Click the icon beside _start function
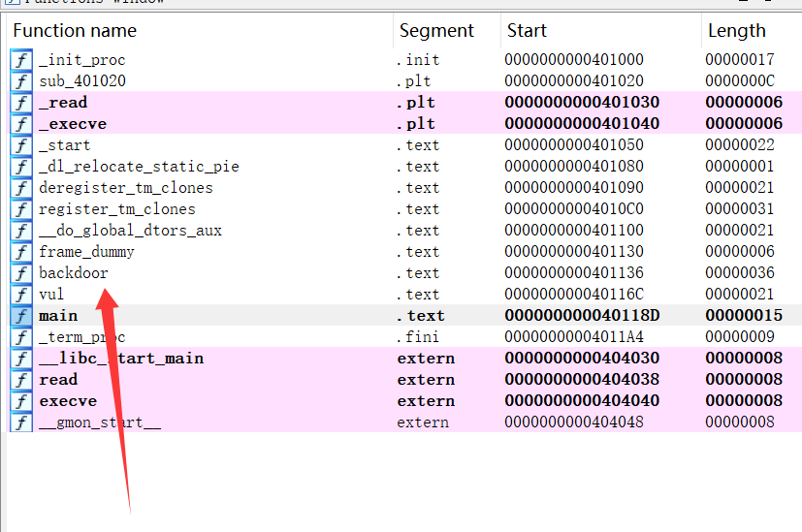 point(20,145)
